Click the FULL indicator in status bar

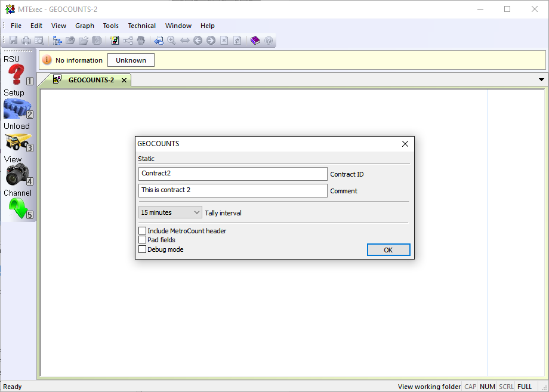pos(525,387)
